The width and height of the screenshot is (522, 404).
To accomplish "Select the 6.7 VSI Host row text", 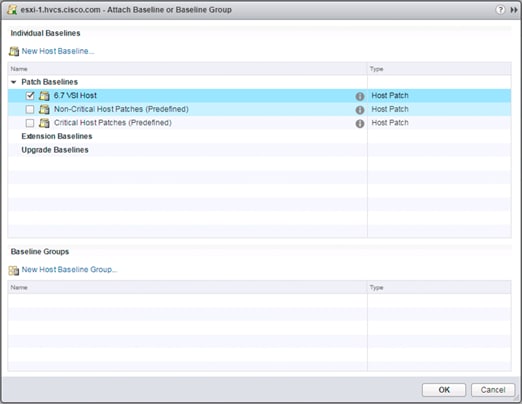I will tap(75, 96).
